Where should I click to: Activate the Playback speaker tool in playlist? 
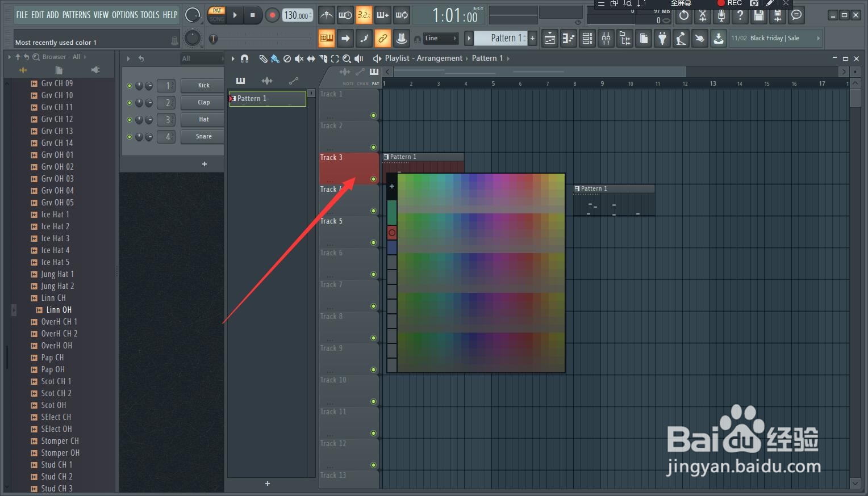pyautogui.click(x=359, y=58)
